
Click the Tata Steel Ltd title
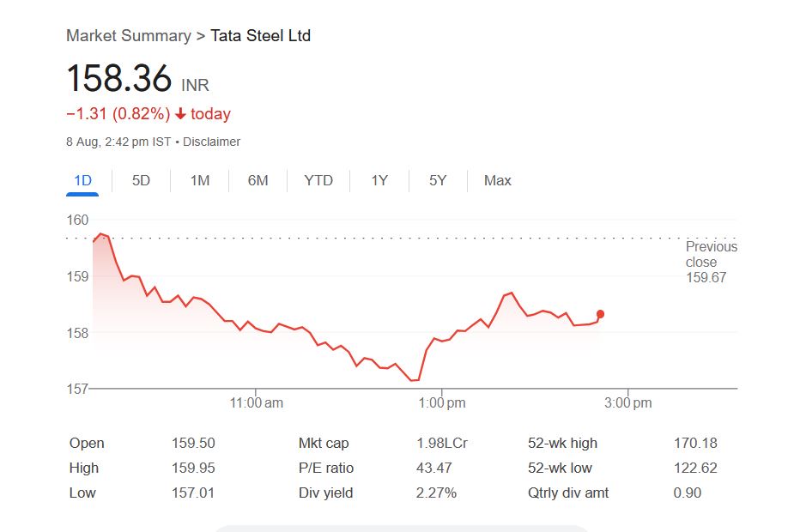pyautogui.click(x=261, y=36)
